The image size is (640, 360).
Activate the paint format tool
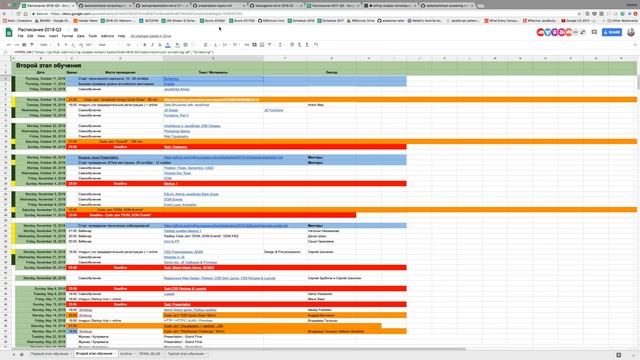[x=32, y=44]
